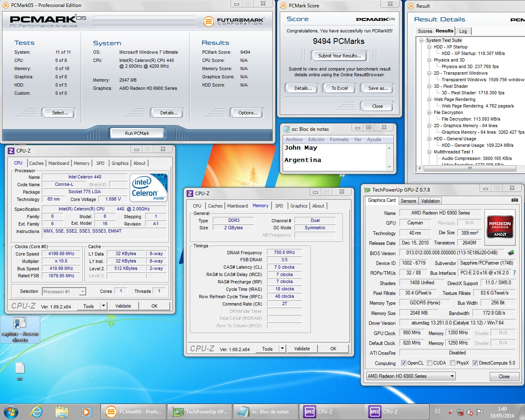Click the GPU-Z screenshot camera icon
The image size is (525, 420).
[514, 200]
